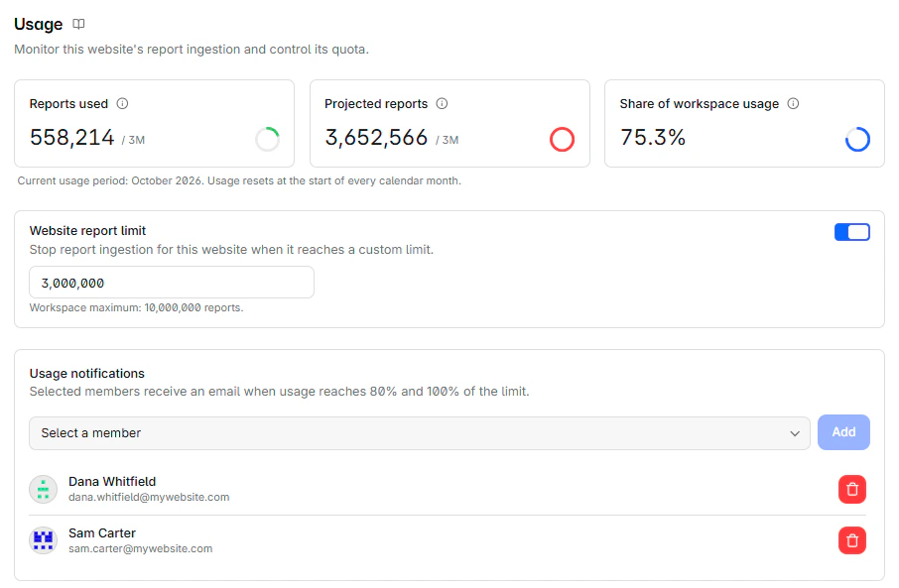Click the 75.3% share value
The height and width of the screenshot is (588, 899).
click(x=653, y=138)
